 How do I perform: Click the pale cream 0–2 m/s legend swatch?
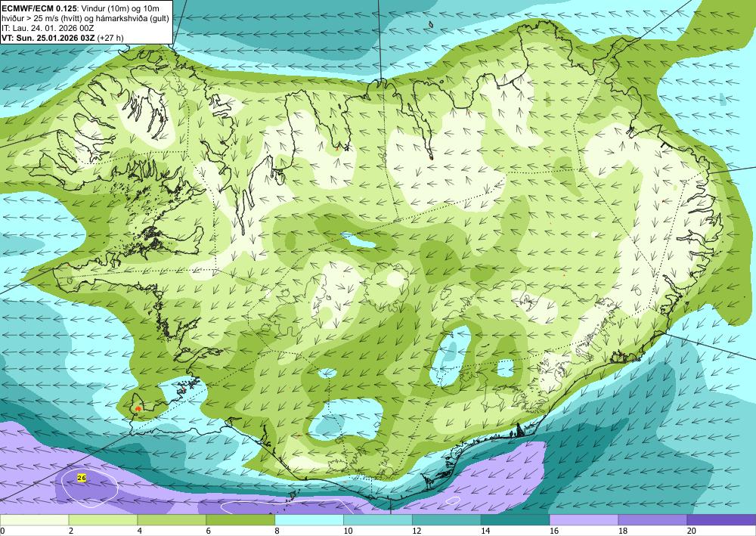[34, 520]
